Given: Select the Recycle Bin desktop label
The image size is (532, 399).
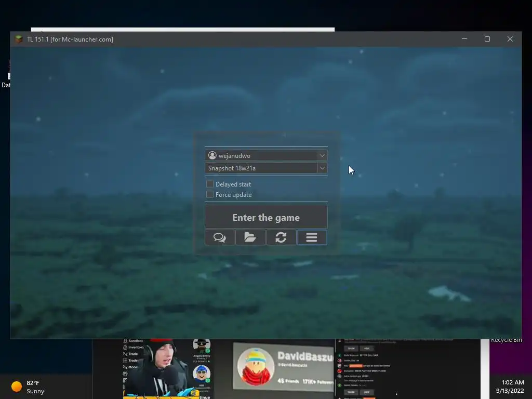Looking at the screenshot, I should [506, 340].
